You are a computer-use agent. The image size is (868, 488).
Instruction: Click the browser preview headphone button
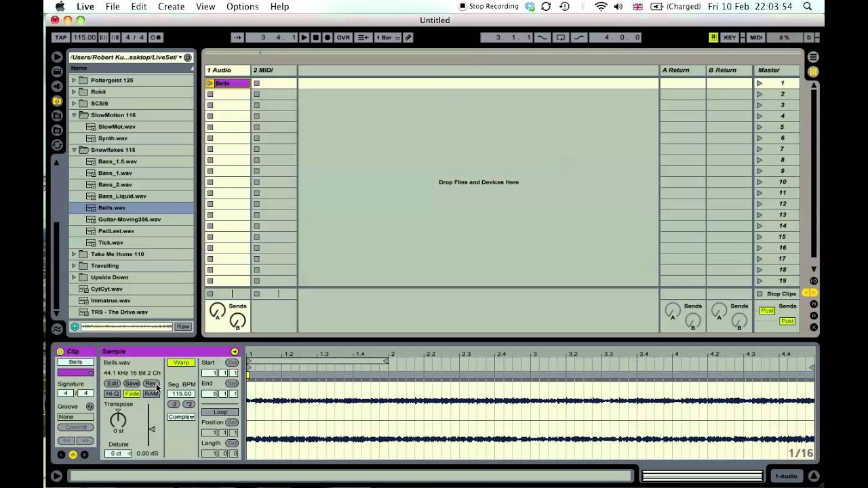pos(75,327)
